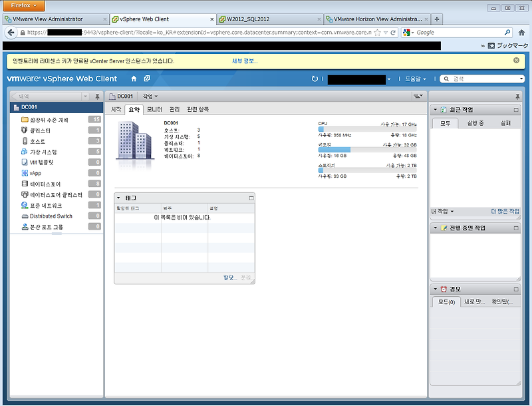Click the 메모리 usage bar

(x=367, y=150)
